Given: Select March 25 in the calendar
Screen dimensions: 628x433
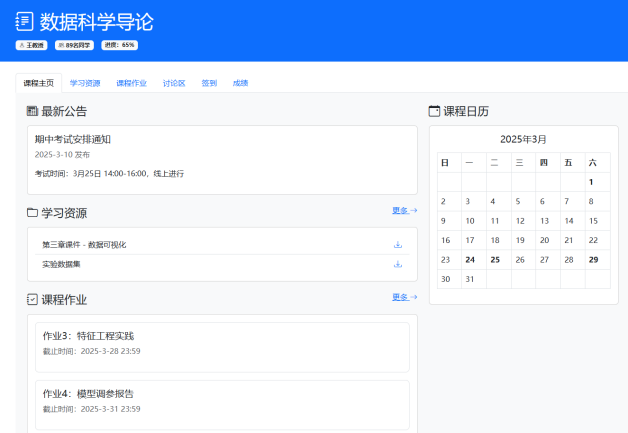Looking at the screenshot, I should (499, 260).
